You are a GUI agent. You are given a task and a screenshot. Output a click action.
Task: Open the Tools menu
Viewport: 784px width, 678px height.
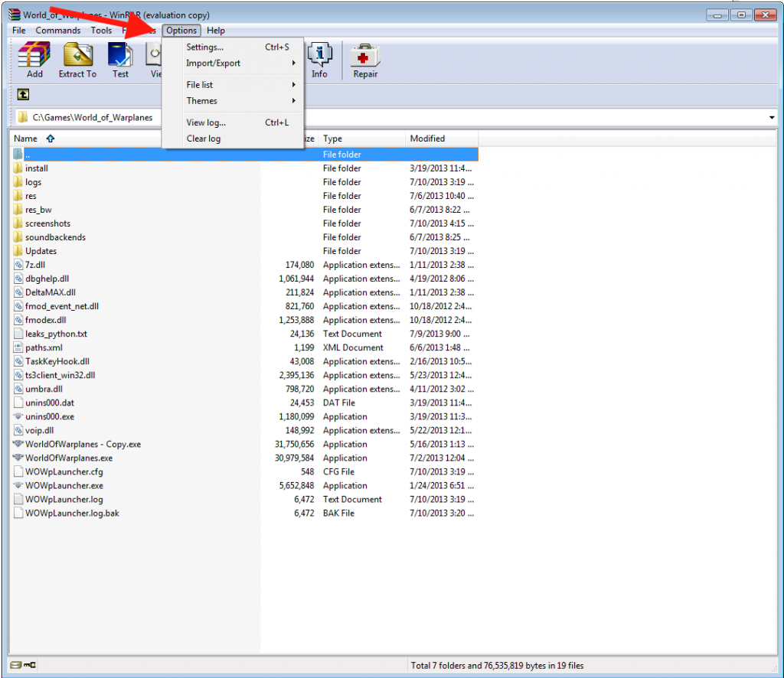click(x=101, y=31)
